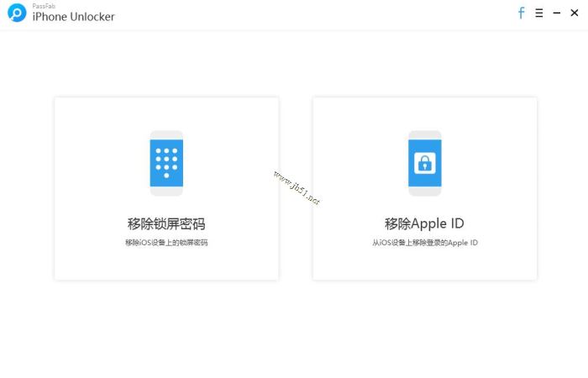Minimize the iPhone Unlocker window
The width and height of the screenshot is (588, 378).
(557, 13)
